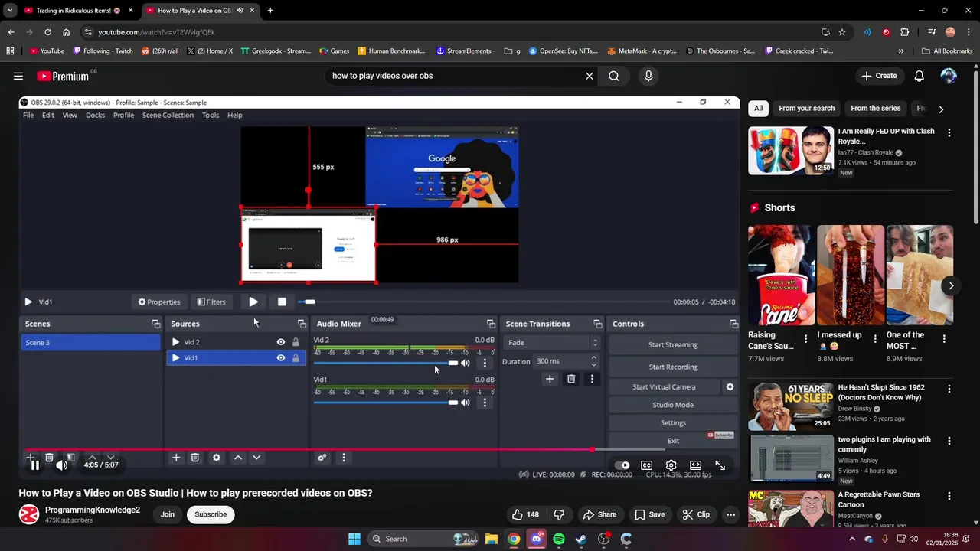Show hidden bookmarks with double chevron
This screenshot has width=980, height=551.
[x=901, y=51]
